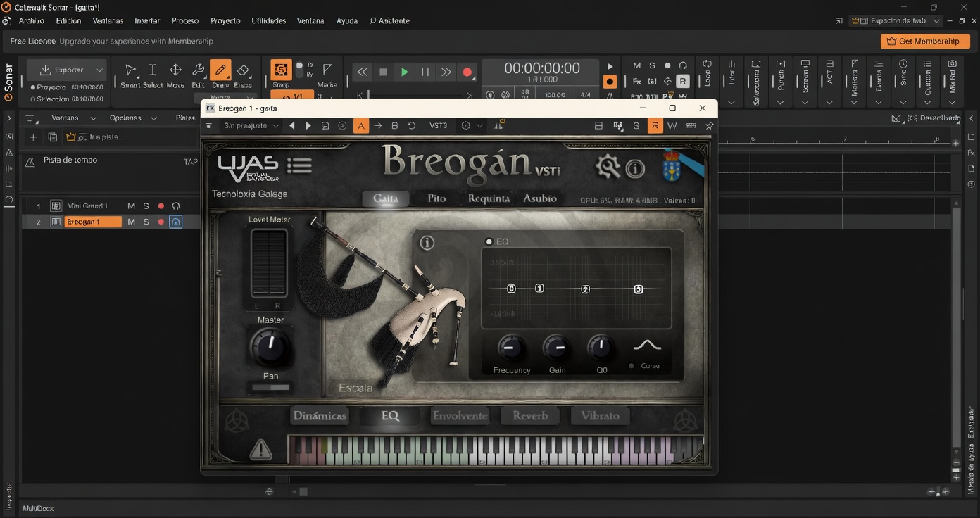
Task: Open the Breogán hamburger menu icon
Action: coord(299,166)
